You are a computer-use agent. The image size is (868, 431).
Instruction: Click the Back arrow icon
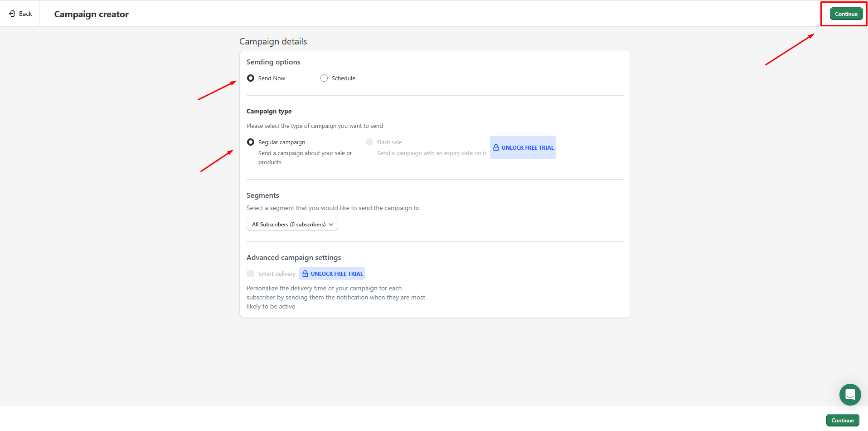(12, 14)
